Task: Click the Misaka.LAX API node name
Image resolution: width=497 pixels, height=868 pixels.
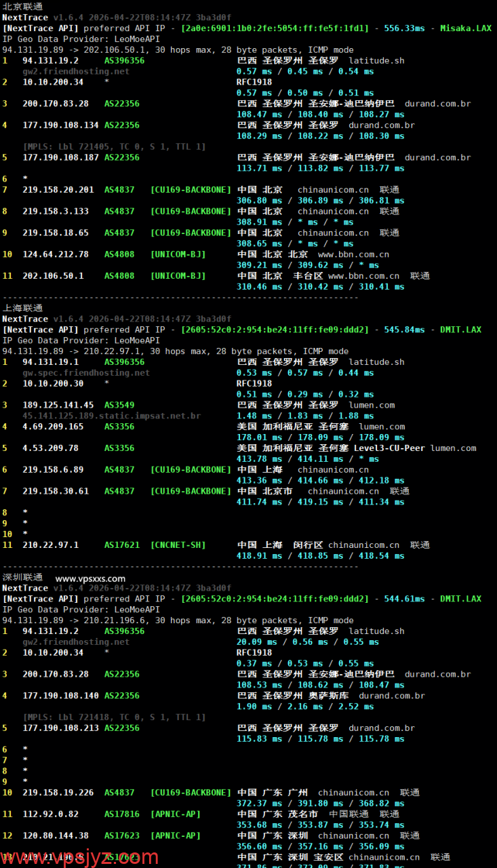Action: pos(466,28)
